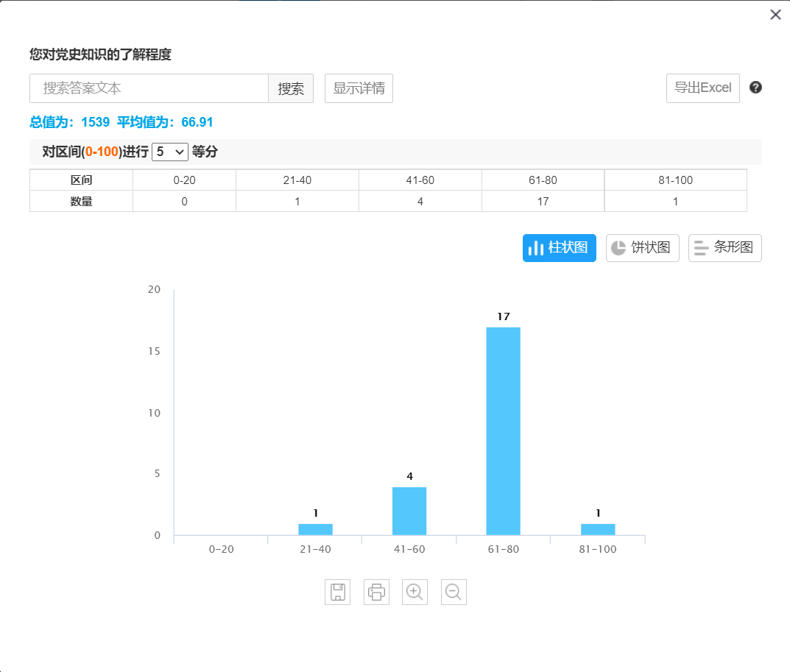Click the 41-60 bar in chart
Screen dimensions: 790x672
(409, 511)
